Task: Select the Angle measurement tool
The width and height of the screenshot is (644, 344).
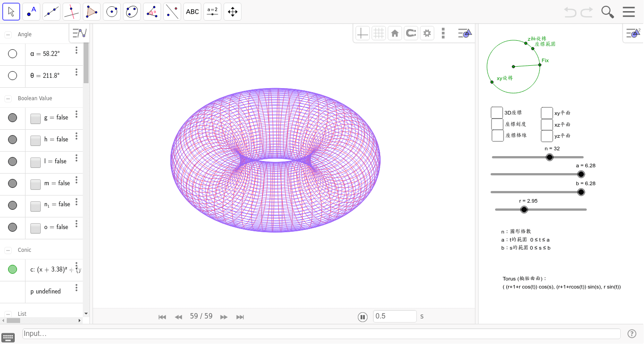Action: pos(152,11)
